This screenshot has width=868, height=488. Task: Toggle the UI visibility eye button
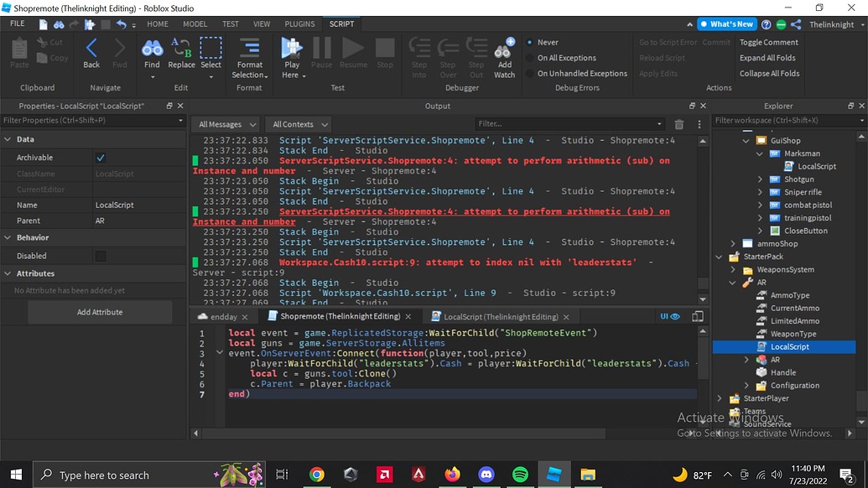(x=670, y=316)
